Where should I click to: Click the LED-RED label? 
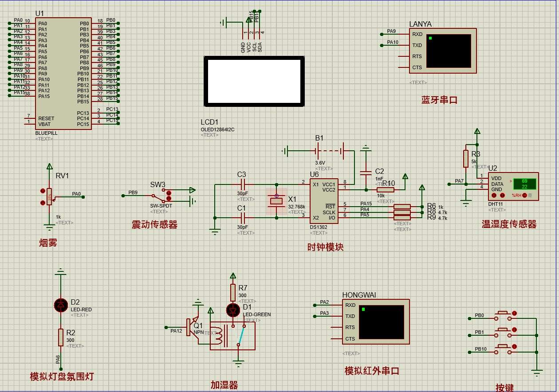pyautogui.click(x=81, y=310)
